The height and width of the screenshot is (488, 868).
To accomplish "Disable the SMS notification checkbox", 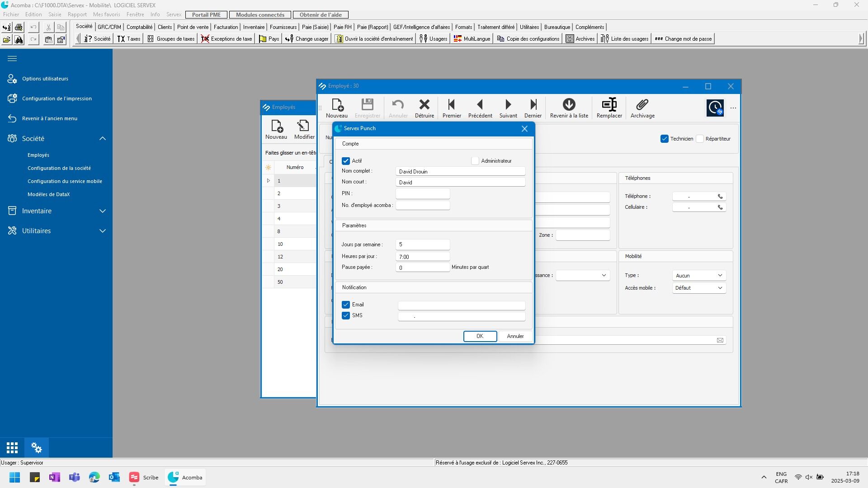I will pos(346,315).
